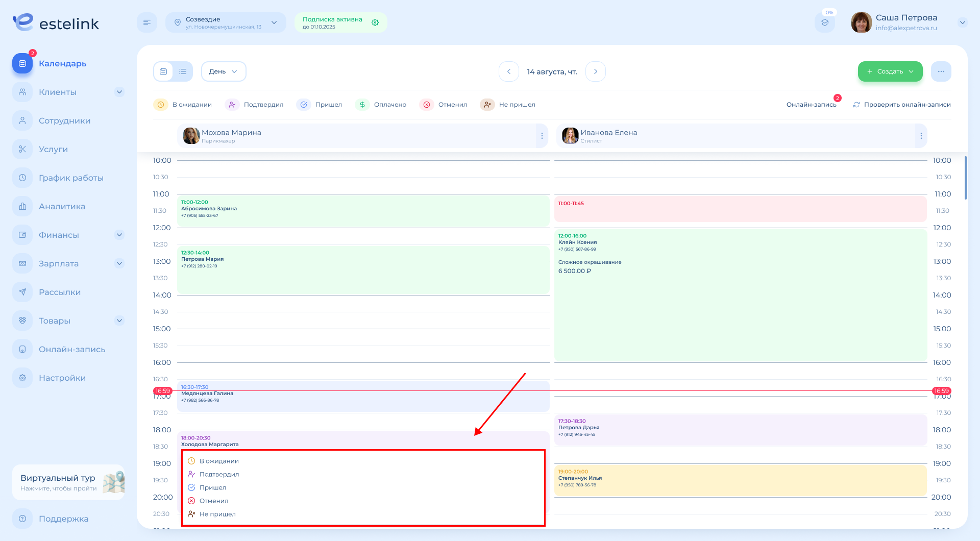Go to the previous day arrow
The width and height of the screenshot is (980, 541).
click(x=508, y=71)
